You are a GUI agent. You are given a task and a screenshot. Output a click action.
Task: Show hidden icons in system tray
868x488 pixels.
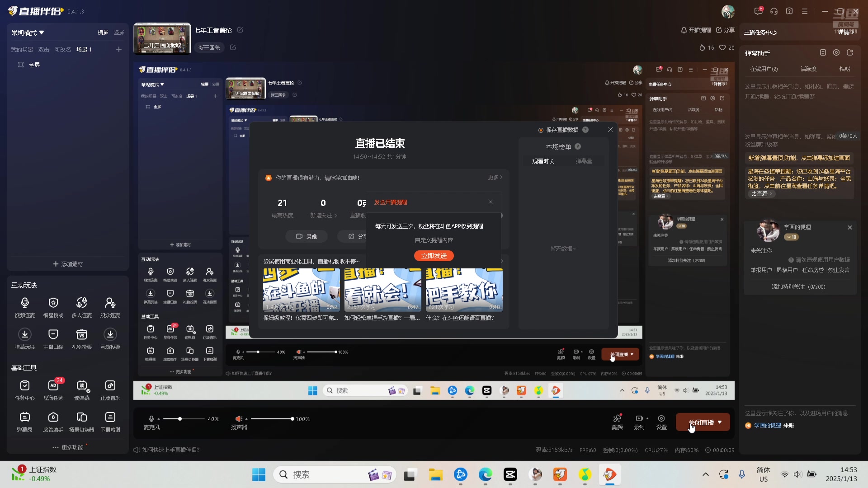coord(705,474)
